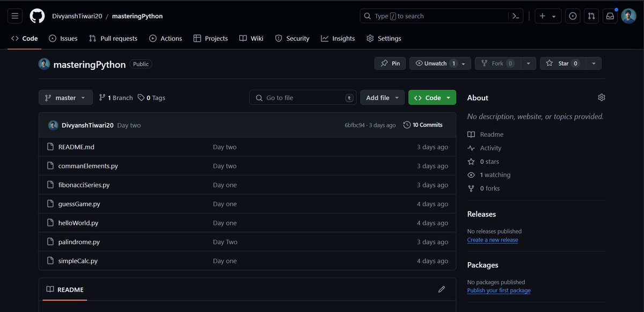The width and height of the screenshot is (644, 312).
Task: Click the file icon next to fibonacciSeries.py
Action: pos(50,185)
